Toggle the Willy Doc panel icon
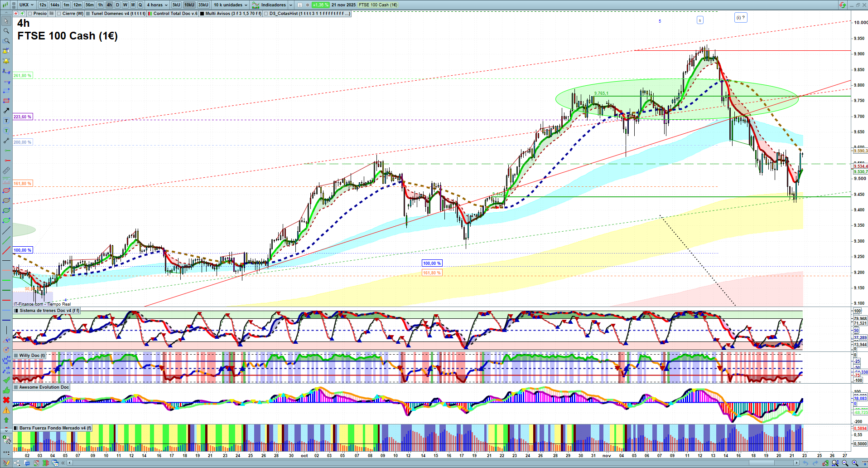This screenshot has width=868, height=468. click(x=16, y=356)
